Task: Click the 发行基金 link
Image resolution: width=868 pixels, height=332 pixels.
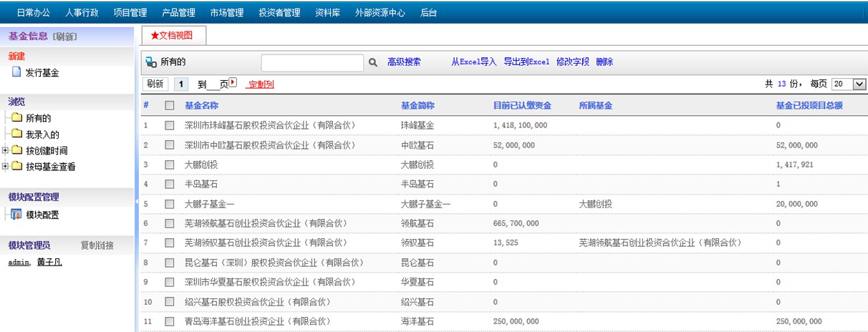Action: coord(42,72)
